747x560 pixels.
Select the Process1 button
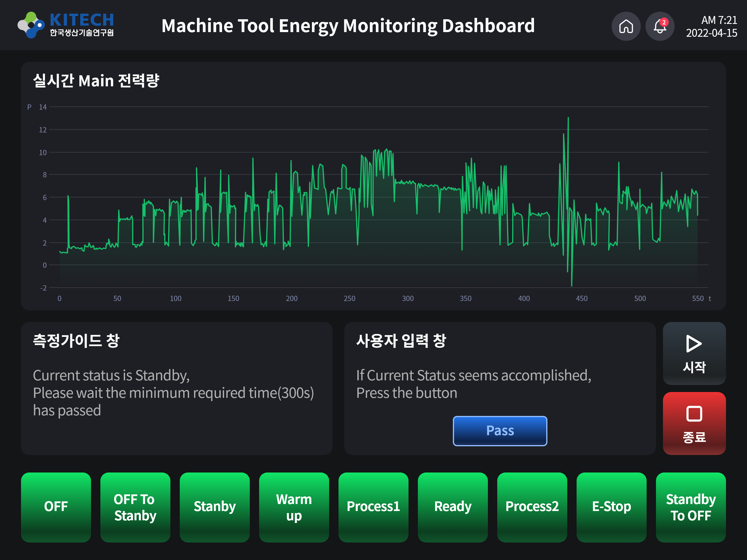[373, 507]
